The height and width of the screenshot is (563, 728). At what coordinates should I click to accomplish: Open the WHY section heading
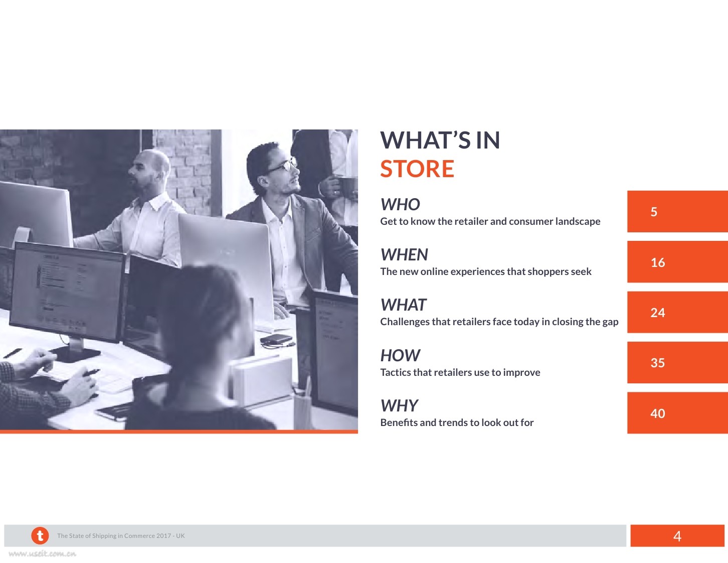400,406
